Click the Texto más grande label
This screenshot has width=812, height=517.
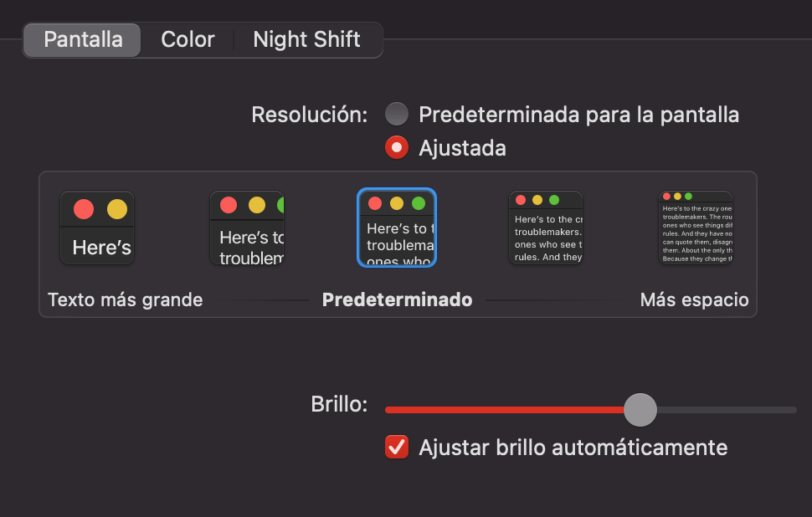click(x=125, y=299)
